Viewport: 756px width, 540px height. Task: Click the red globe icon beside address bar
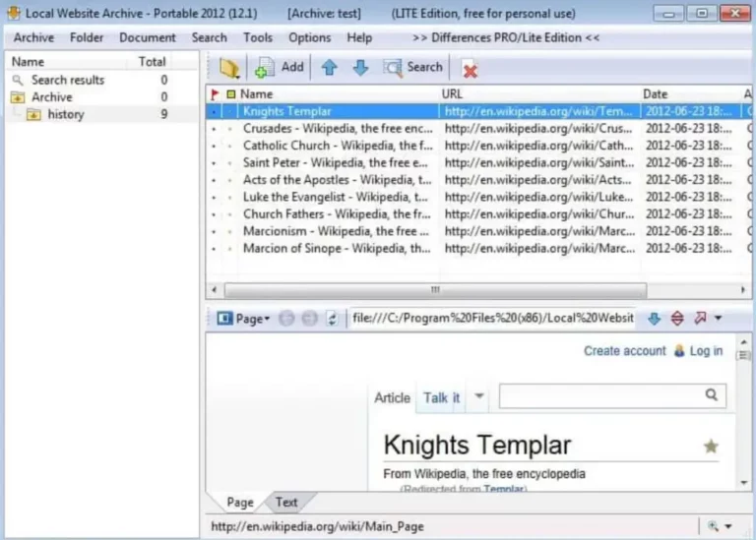(677, 319)
